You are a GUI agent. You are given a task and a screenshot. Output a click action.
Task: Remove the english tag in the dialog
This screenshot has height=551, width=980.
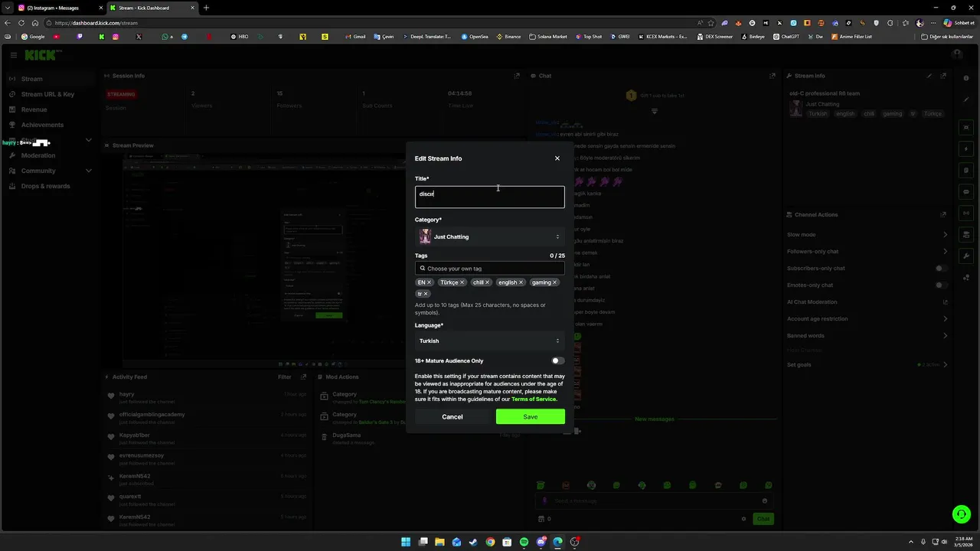point(521,282)
